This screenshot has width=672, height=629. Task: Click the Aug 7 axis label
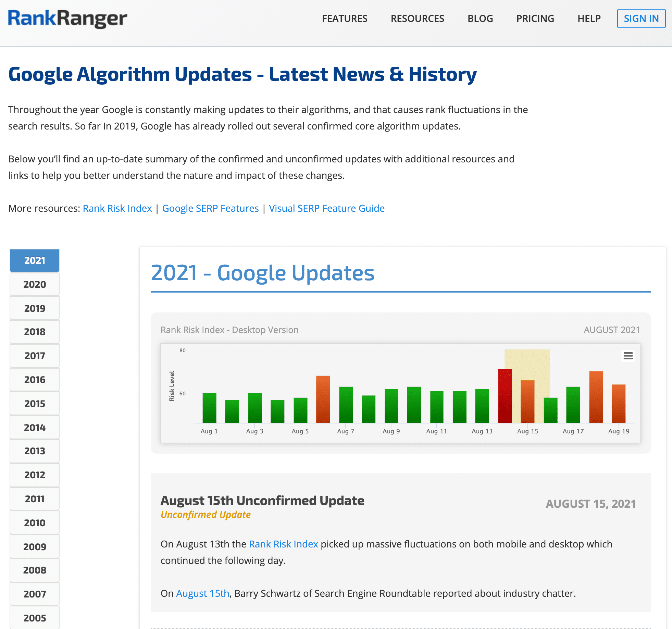pos(346,431)
